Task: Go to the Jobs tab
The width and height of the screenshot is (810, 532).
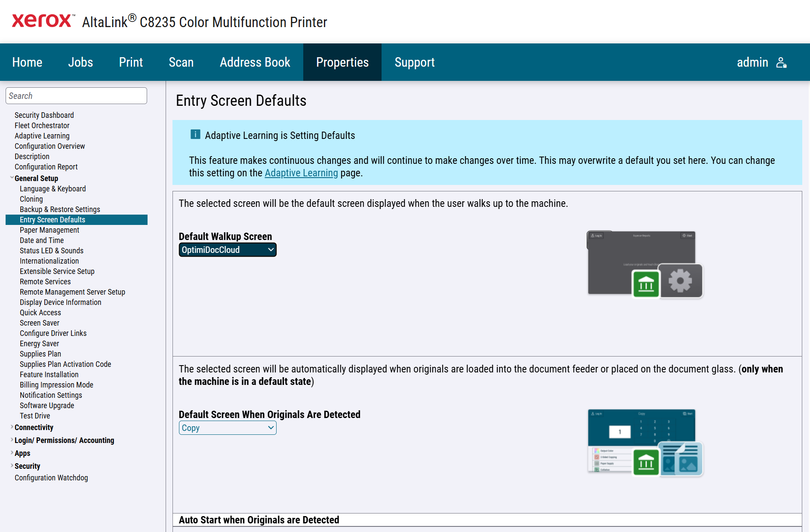Action: (80, 62)
